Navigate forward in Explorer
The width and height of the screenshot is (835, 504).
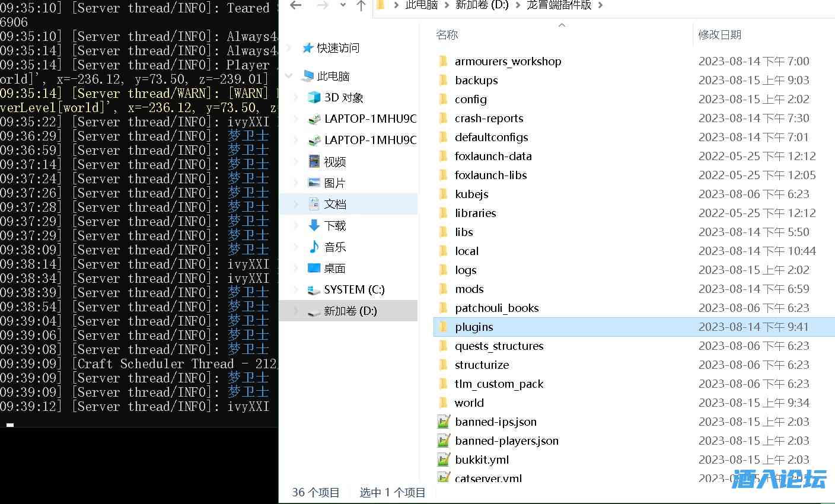[x=323, y=5]
